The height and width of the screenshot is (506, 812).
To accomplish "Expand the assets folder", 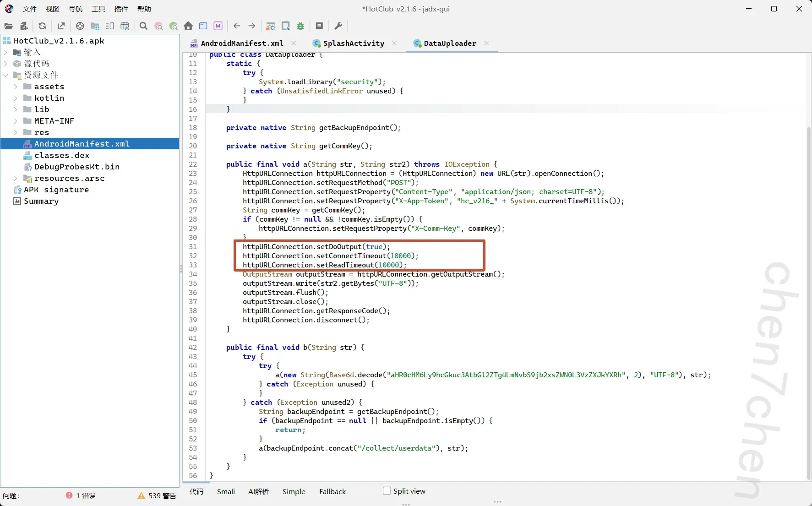I will click(x=16, y=87).
